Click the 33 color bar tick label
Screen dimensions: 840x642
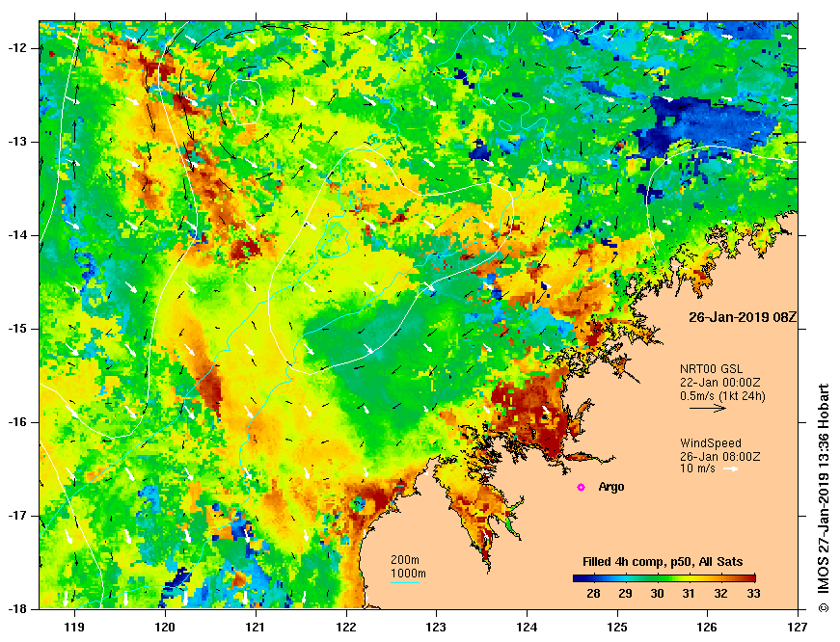point(753,593)
